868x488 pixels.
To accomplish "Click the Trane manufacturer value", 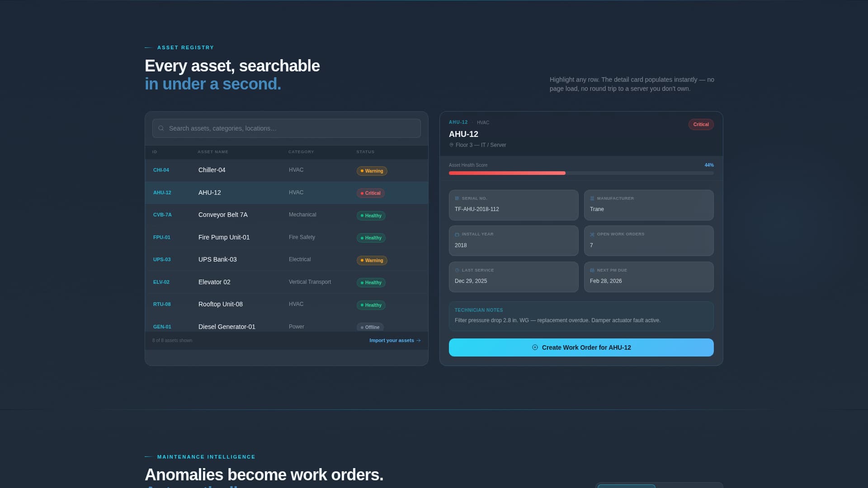I will point(597,209).
